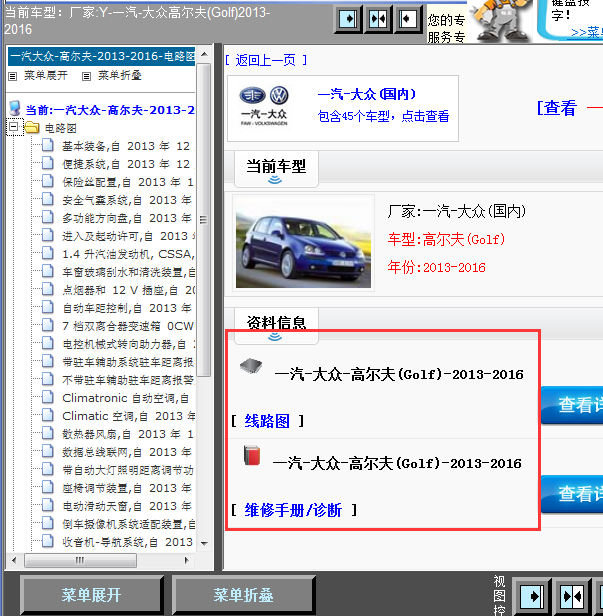Select 带自动大灯照明距离调节 tree item

click(128, 470)
